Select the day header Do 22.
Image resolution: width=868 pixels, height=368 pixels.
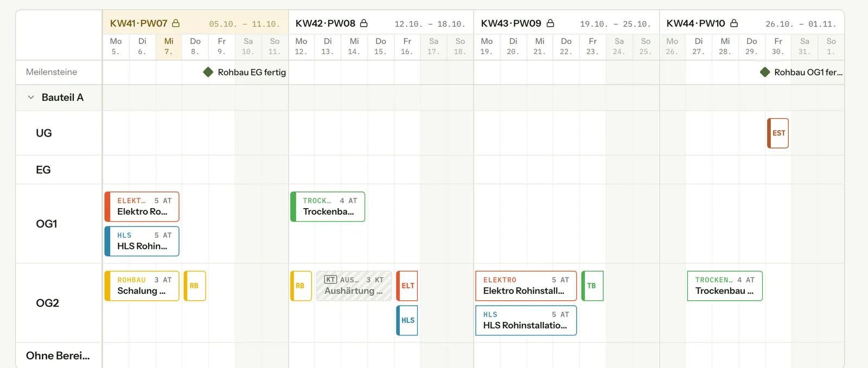coord(566,47)
